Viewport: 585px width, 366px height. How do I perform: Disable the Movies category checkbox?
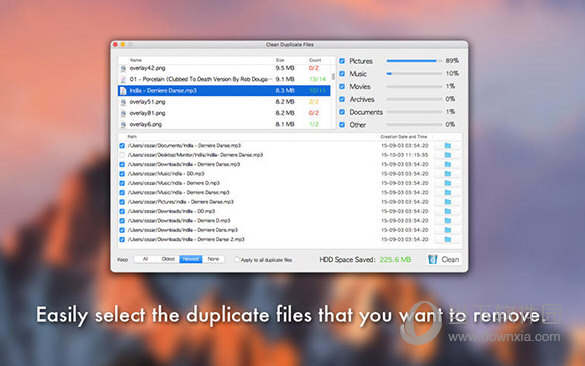(342, 86)
